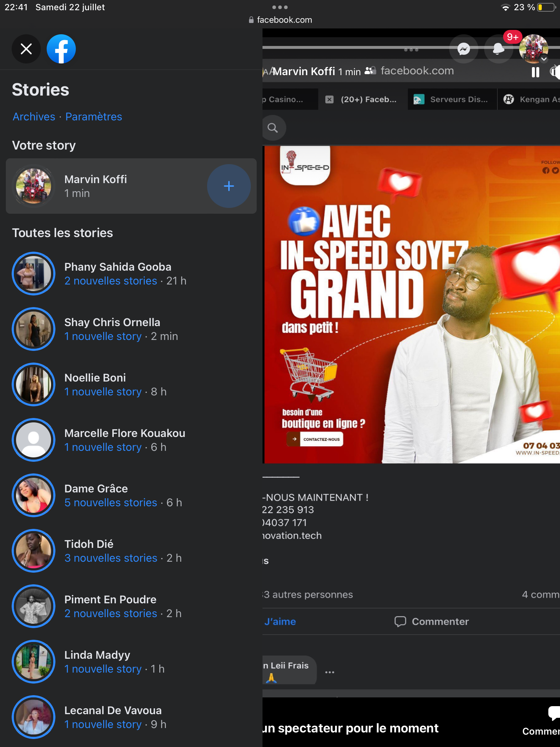The width and height of the screenshot is (560, 747).
Task: Click the Facebook logo icon
Action: click(61, 49)
